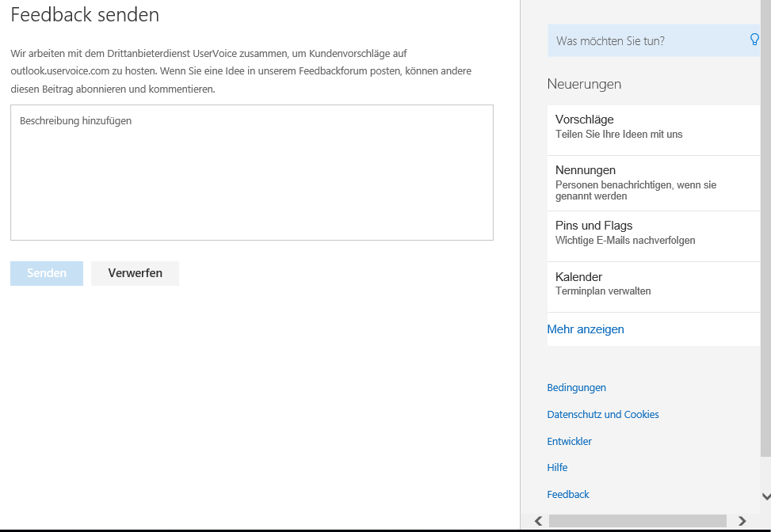Open Datenschutz und Cookies link
771x532 pixels.
click(603, 414)
